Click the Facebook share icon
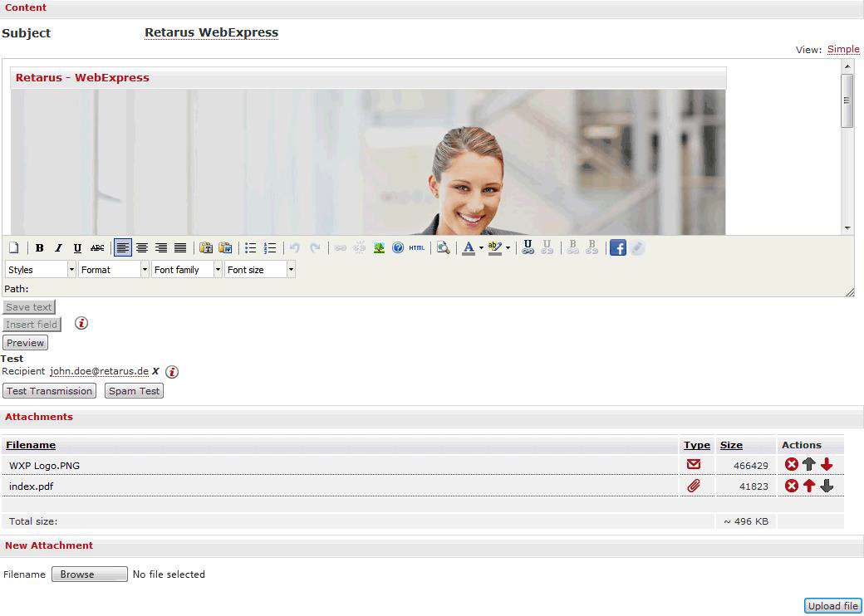This screenshot has height=616, width=864. pos(617,248)
